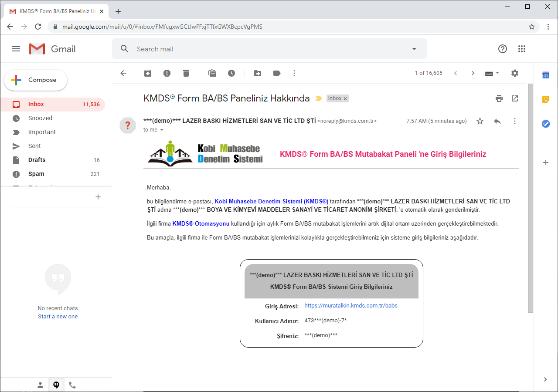Show search options dropdown arrow
The image size is (558, 392).
coord(414,49)
